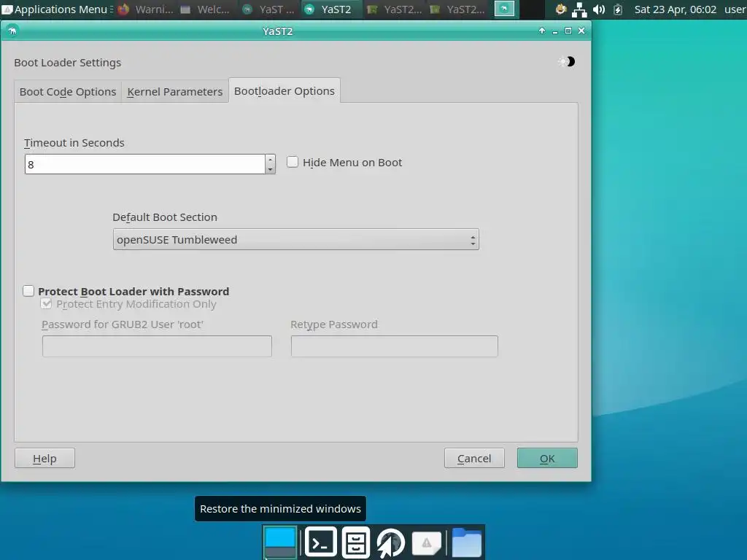Open the volume control tray icon
The image size is (747, 560).
click(x=599, y=9)
